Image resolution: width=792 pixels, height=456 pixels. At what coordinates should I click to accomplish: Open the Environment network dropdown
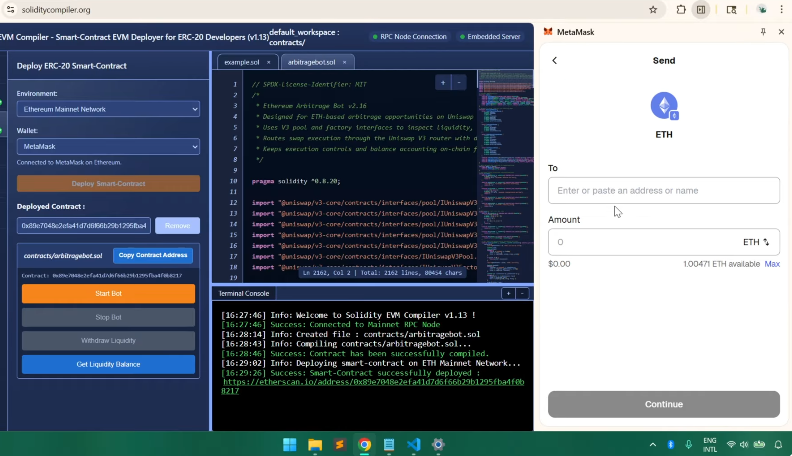[108, 109]
